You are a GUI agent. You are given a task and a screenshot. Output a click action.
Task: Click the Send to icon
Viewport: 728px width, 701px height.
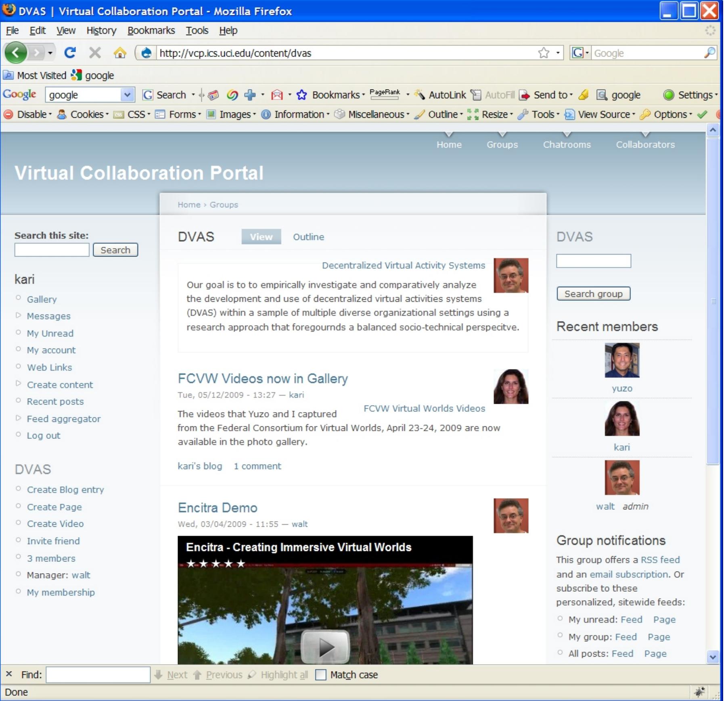coord(524,95)
